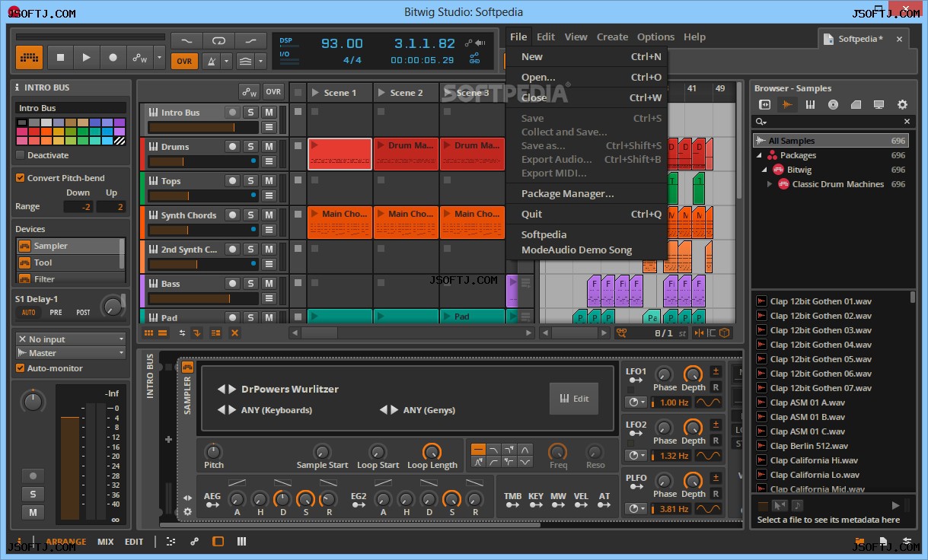The height and width of the screenshot is (560, 928).
Task: Click the Pitch knob in Sampler
Action: point(214,451)
